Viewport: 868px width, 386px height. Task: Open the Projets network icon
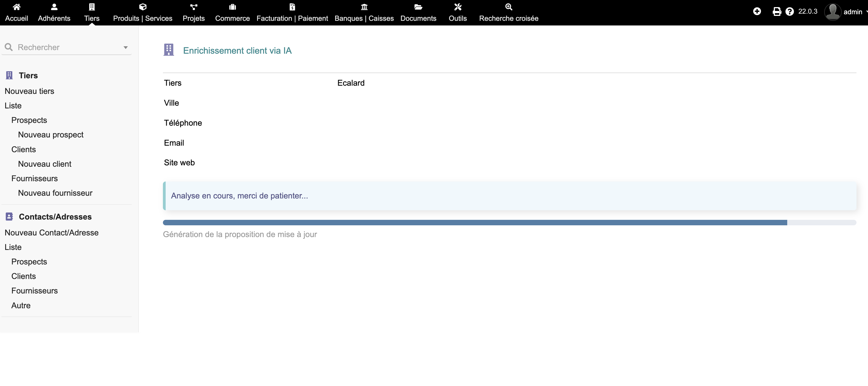pyautogui.click(x=193, y=7)
